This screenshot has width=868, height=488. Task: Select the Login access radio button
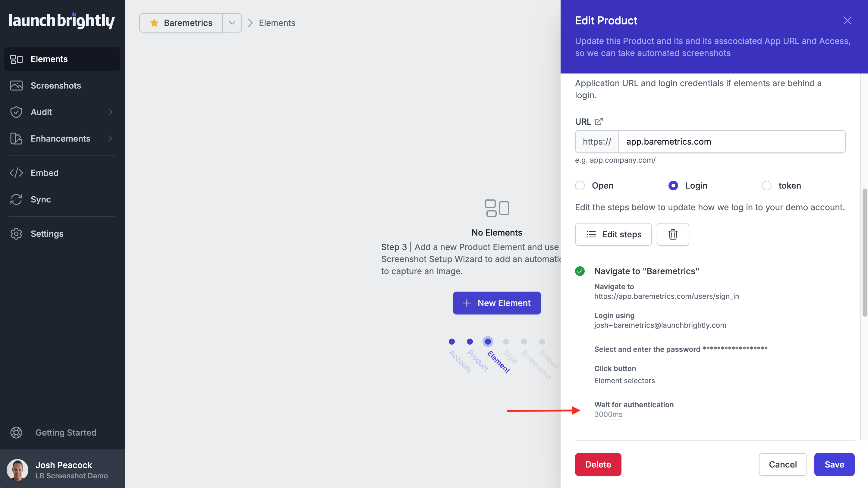(x=673, y=186)
